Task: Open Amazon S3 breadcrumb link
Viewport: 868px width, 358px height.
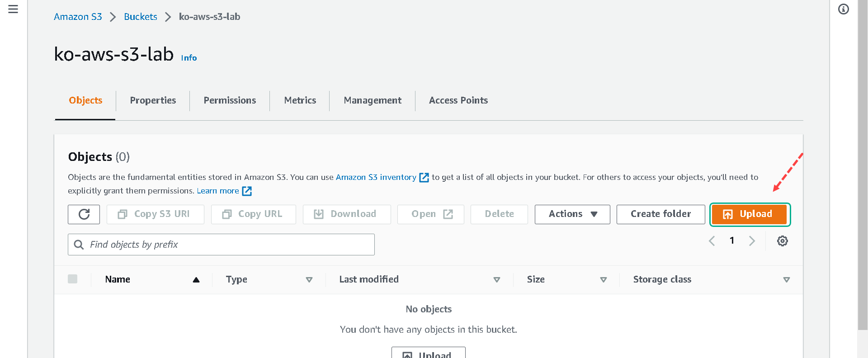Action: point(78,17)
